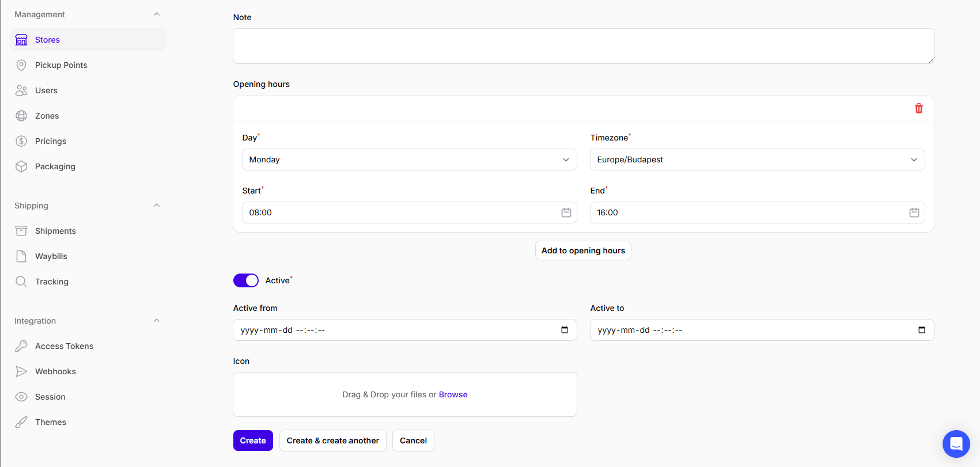The width and height of the screenshot is (980, 467).
Task: Click Add to opening hours button
Action: pyautogui.click(x=583, y=250)
